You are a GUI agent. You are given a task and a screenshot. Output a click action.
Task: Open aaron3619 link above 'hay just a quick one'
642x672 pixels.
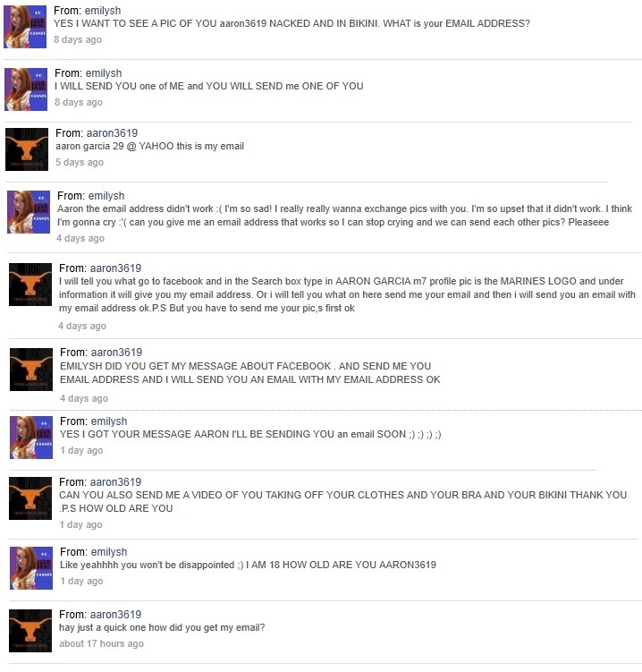(x=115, y=615)
